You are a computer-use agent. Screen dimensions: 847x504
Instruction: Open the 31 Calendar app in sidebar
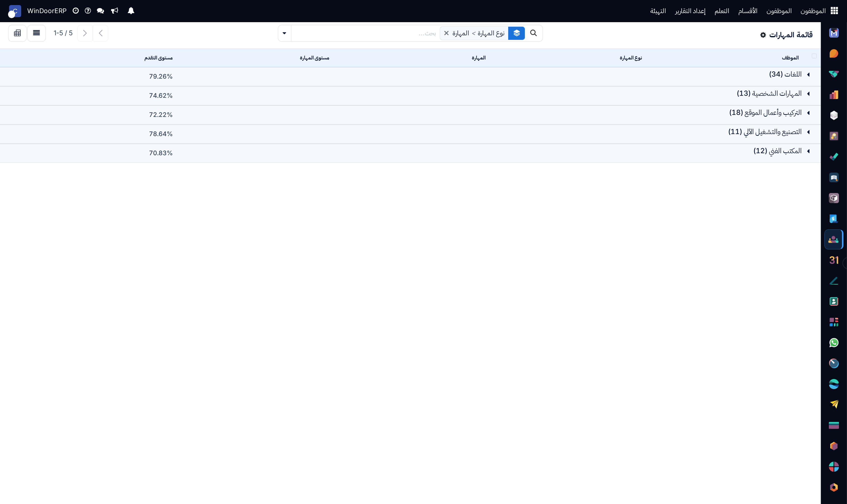(x=834, y=260)
